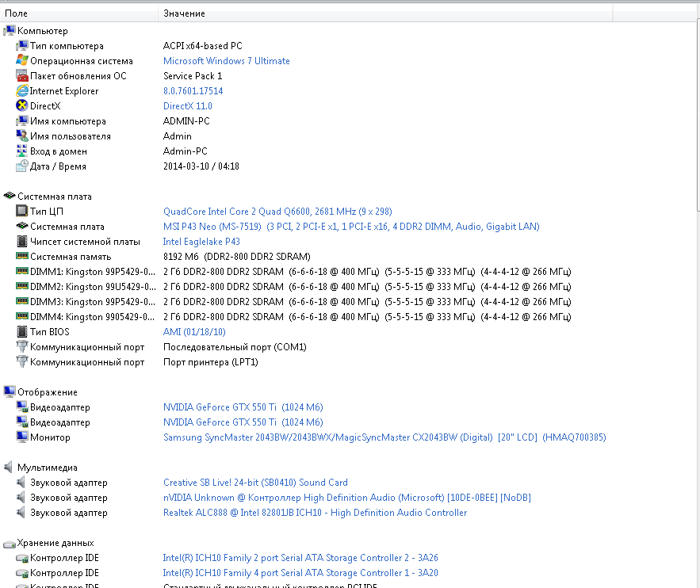The image size is (700, 588).
Task: Click the Windows flag icon beside Операционная система
Action: 22,61
